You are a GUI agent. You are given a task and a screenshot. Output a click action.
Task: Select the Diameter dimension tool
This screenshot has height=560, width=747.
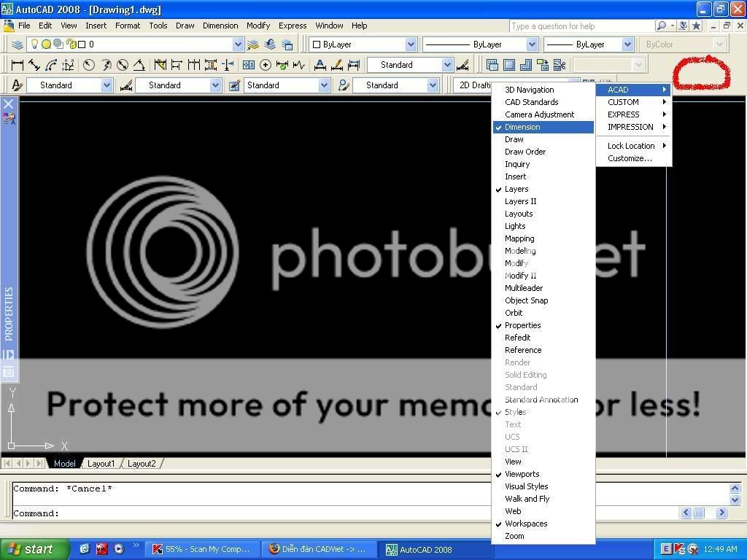[123, 65]
